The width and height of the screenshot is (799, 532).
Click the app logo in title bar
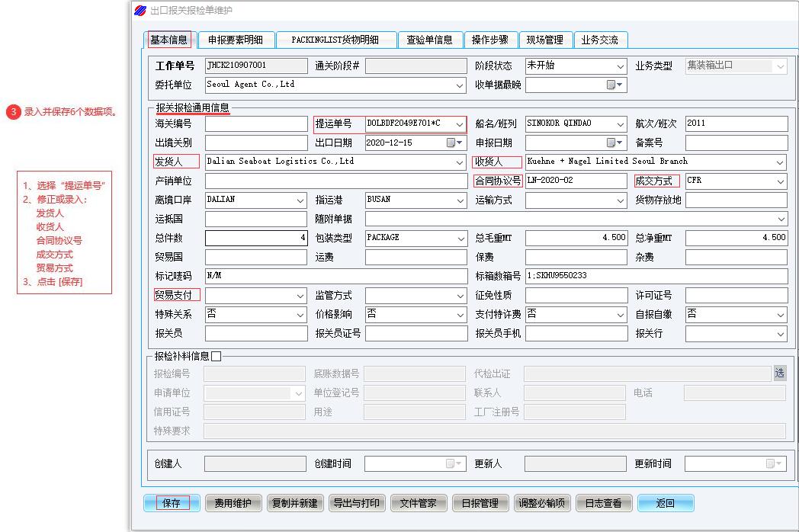tap(140, 10)
